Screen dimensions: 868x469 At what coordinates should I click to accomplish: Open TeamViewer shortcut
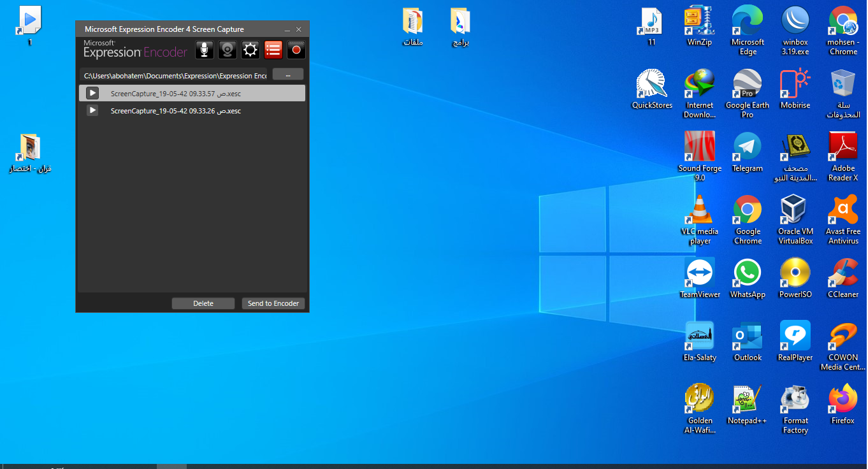(x=700, y=278)
